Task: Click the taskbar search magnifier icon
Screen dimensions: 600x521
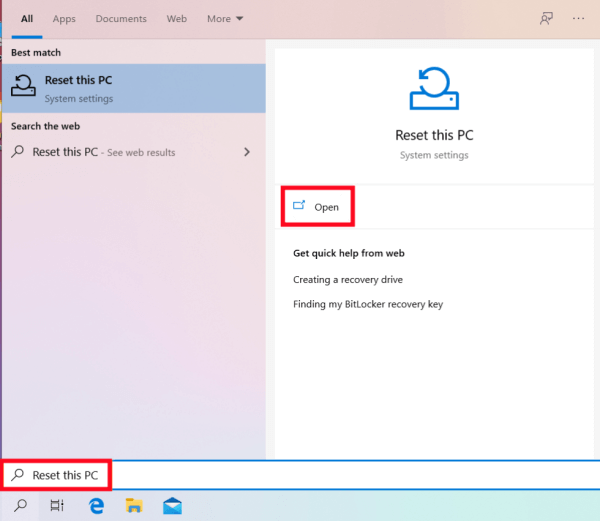Action: click(x=20, y=505)
